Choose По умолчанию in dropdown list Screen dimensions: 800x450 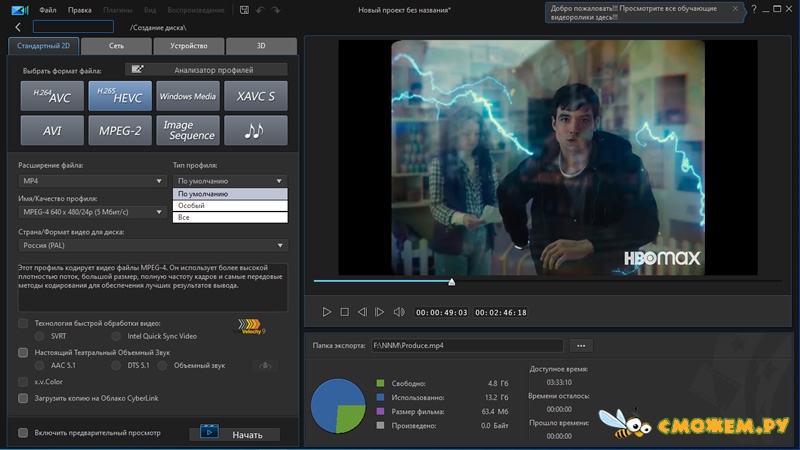[x=230, y=194]
